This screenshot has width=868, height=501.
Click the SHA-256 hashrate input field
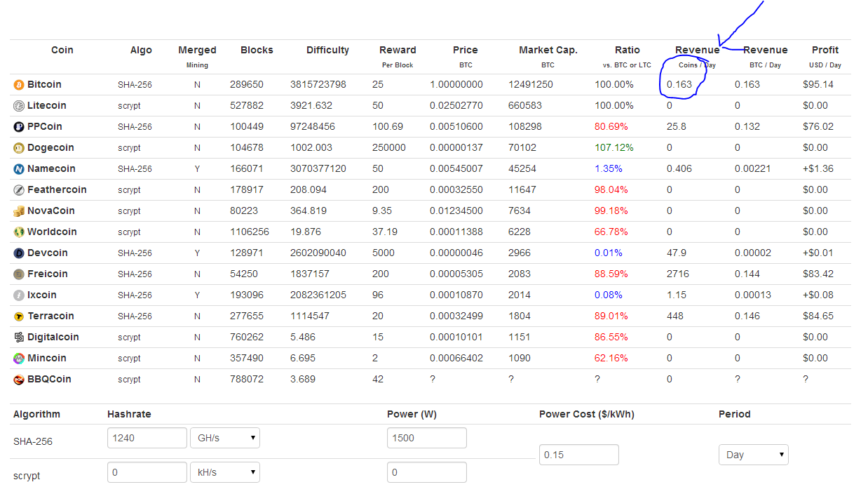pyautogui.click(x=147, y=438)
